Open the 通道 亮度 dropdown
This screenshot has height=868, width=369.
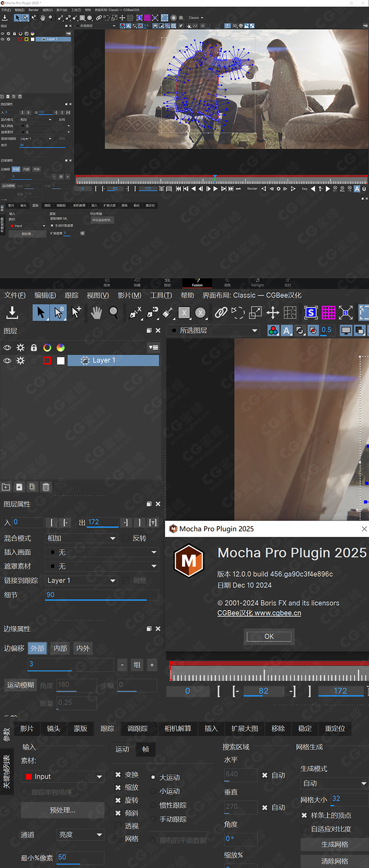pyautogui.click(x=81, y=835)
